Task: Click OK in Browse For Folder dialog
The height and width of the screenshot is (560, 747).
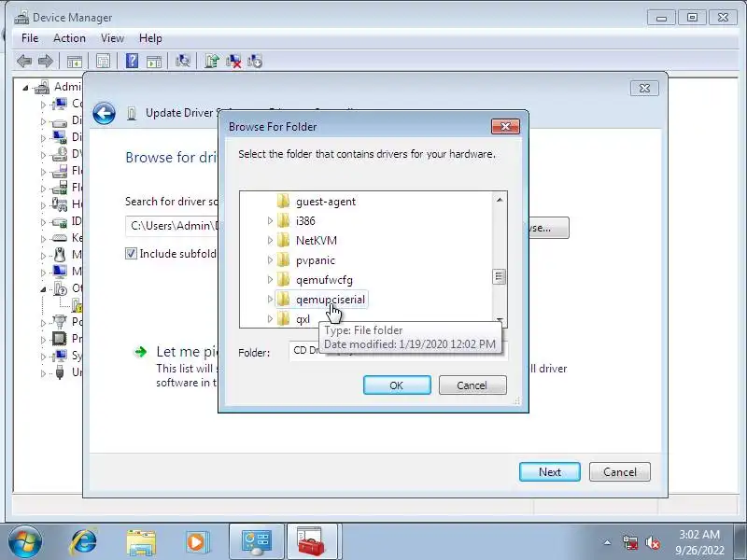Action: click(397, 385)
